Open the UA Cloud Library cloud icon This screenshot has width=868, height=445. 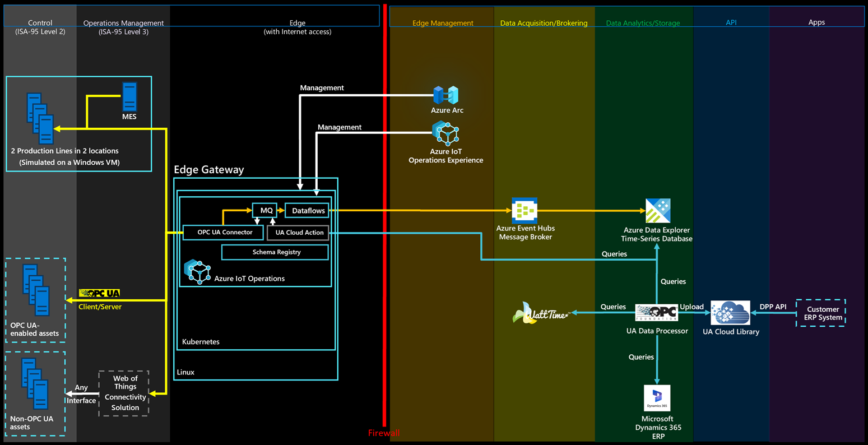[730, 313]
